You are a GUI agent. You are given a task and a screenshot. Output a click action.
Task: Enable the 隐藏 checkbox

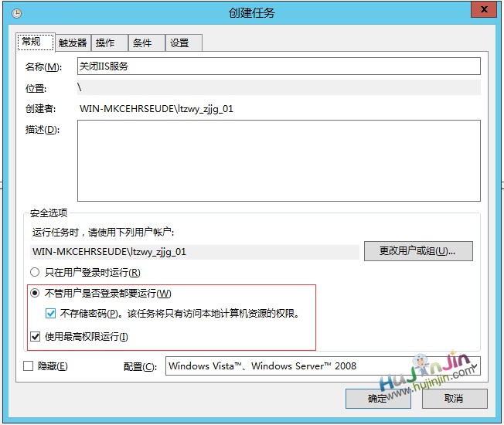click(x=29, y=366)
